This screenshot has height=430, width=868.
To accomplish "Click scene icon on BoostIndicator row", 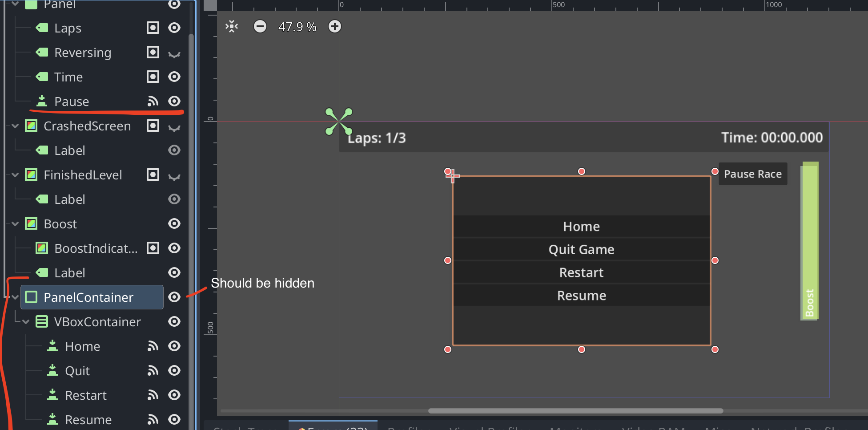I will (x=153, y=248).
